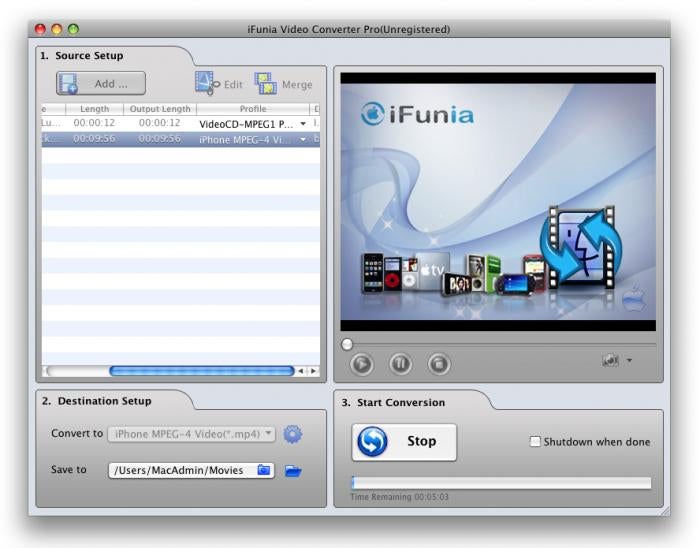Click the Time Remaining 00:05:03 text
This screenshot has height=548, width=700.
click(400, 497)
